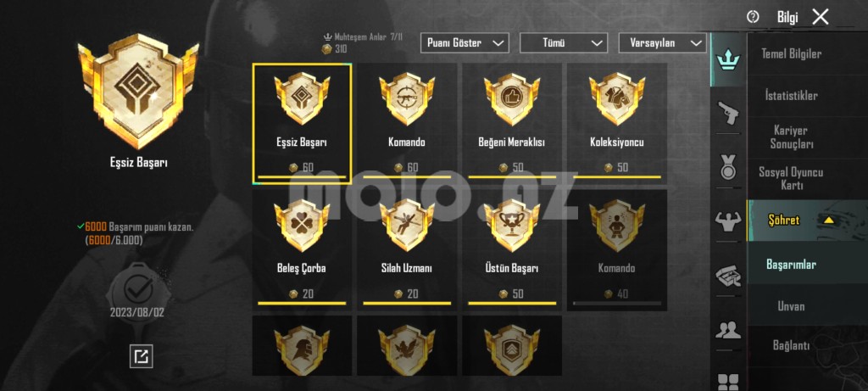Select the crown icon in the sidebar
868x391 pixels.
click(728, 59)
